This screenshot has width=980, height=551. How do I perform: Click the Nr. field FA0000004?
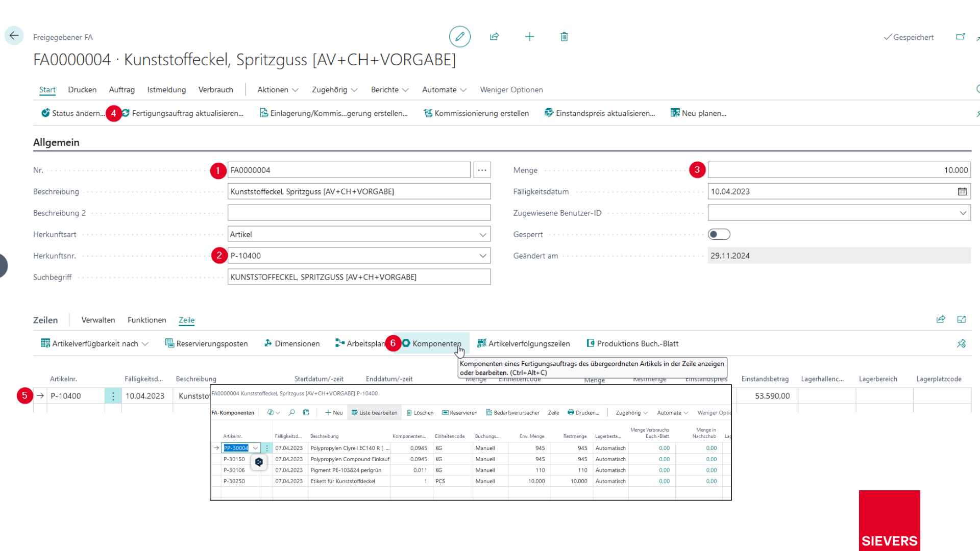pos(349,170)
